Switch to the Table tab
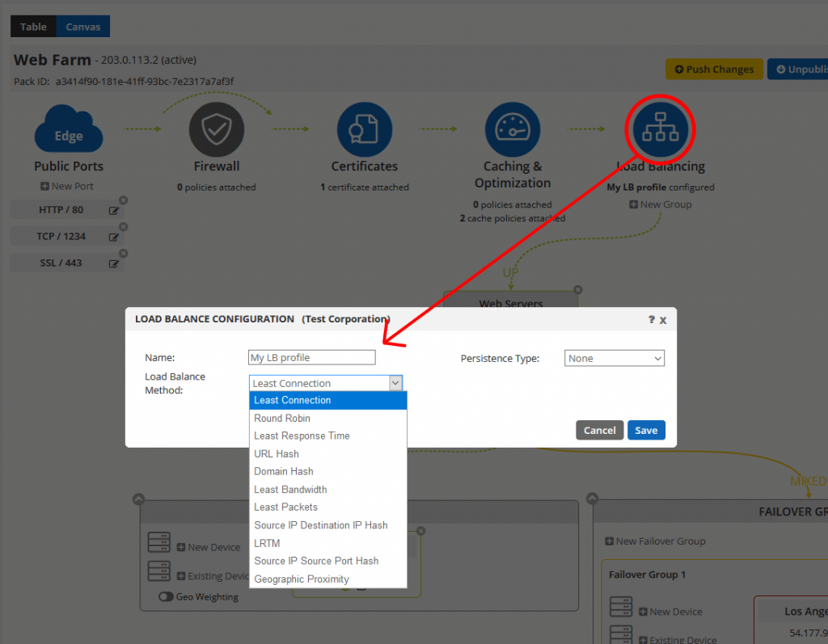Screen dimensions: 828x644 click(32, 26)
